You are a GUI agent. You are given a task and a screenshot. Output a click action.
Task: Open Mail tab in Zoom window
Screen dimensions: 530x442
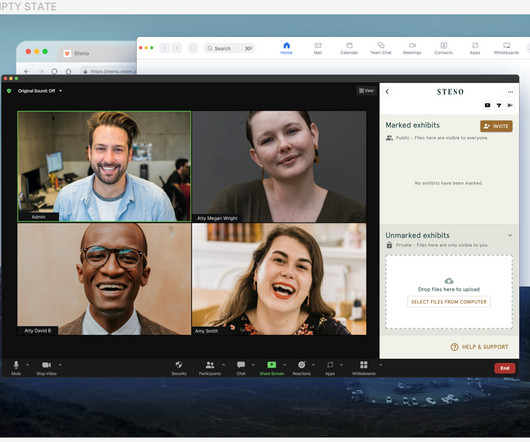click(318, 48)
